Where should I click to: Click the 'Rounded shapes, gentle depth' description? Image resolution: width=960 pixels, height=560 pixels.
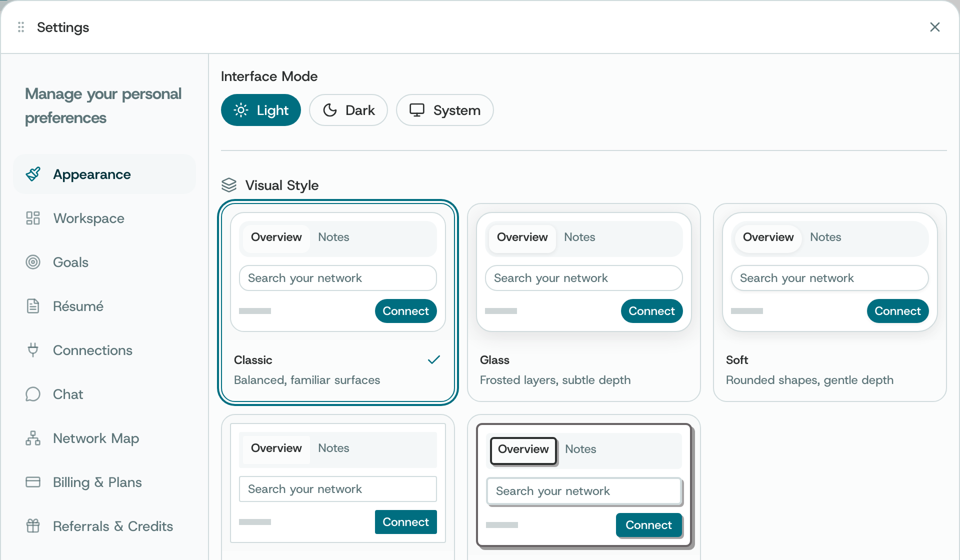coord(809,380)
